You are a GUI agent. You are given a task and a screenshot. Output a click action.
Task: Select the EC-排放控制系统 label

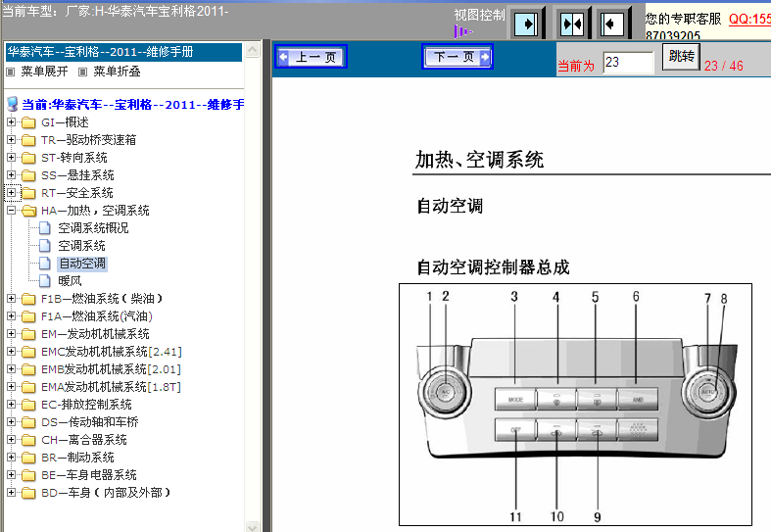pyautogui.click(x=86, y=405)
